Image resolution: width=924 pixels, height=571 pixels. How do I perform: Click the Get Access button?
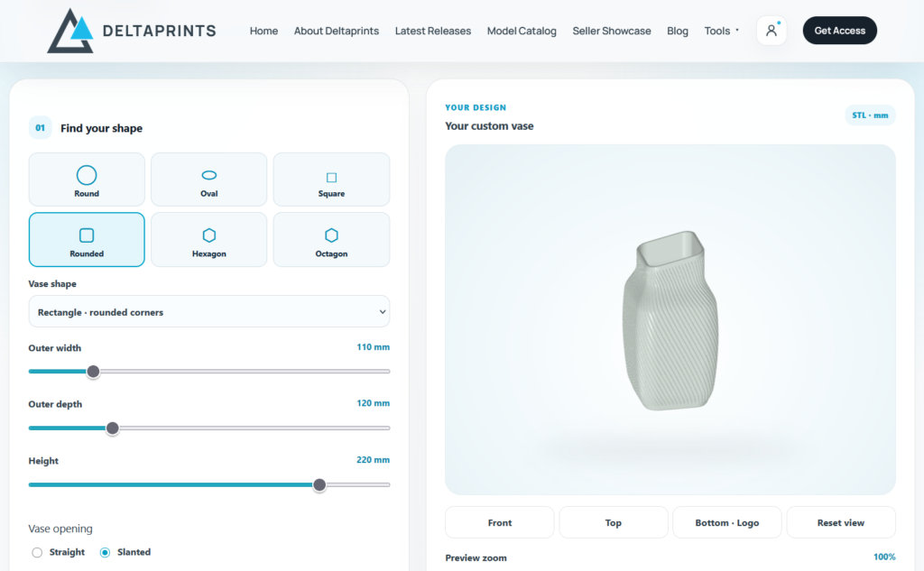[840, 31]
